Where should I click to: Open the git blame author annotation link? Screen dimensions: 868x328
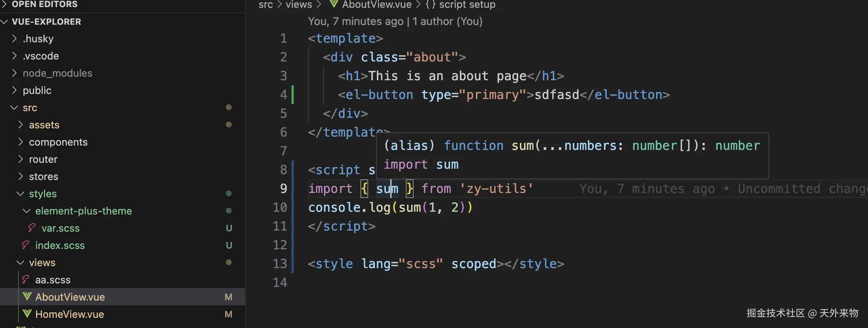395,21
